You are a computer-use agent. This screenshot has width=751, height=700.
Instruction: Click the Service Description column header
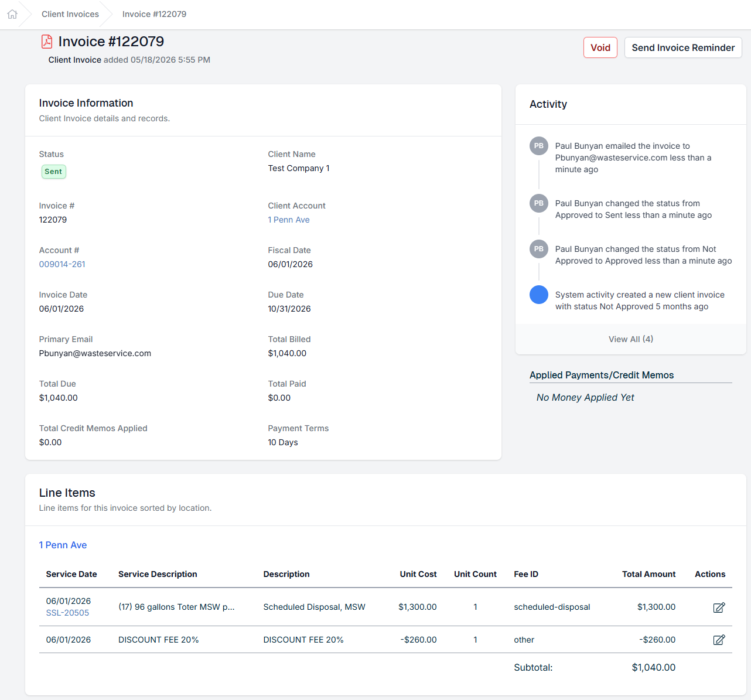(x=158, y=574)
